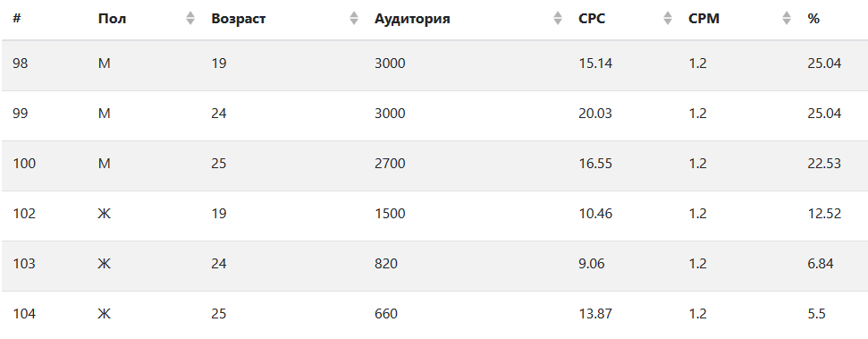
Task: Click audience value 2700
Action: point(390,164)
